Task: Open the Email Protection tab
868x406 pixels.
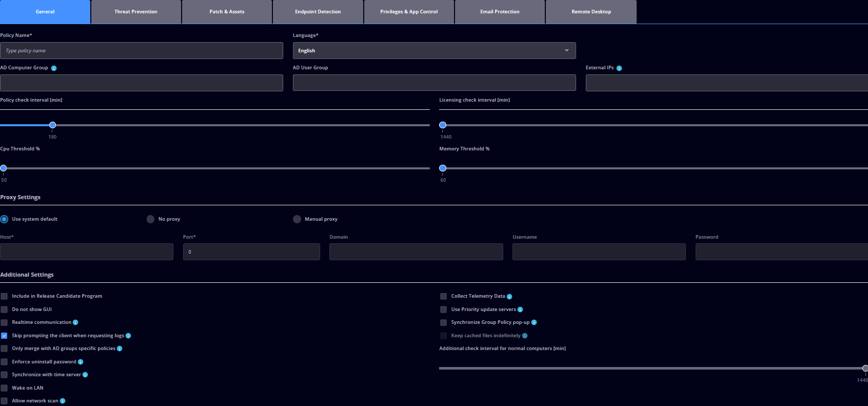Action: click(500, 12)
